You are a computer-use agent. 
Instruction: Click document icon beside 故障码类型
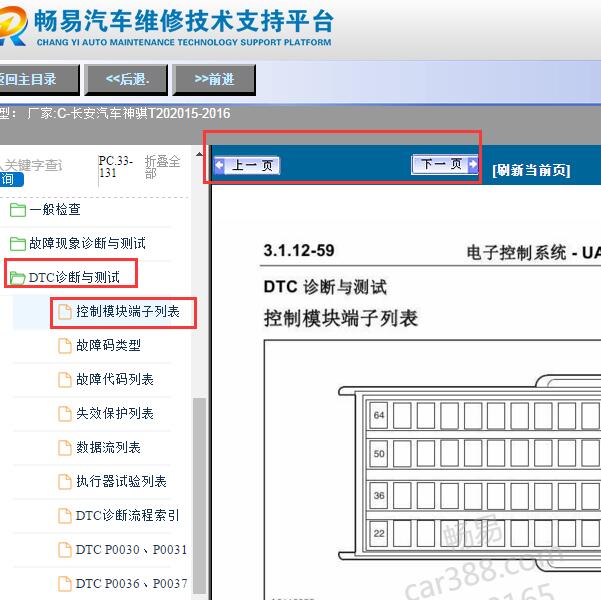tap(65, 346)
